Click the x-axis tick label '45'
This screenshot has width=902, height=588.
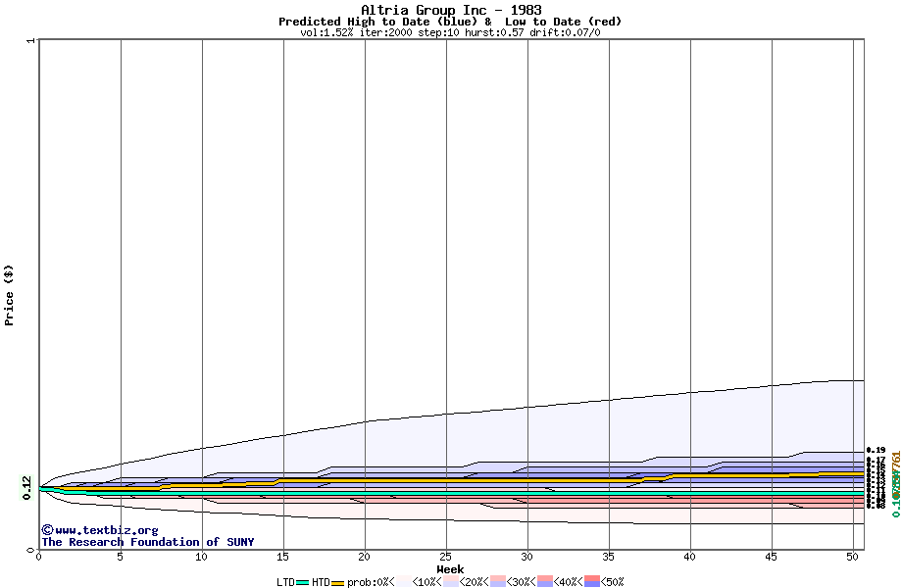click(x=771, y=557)
